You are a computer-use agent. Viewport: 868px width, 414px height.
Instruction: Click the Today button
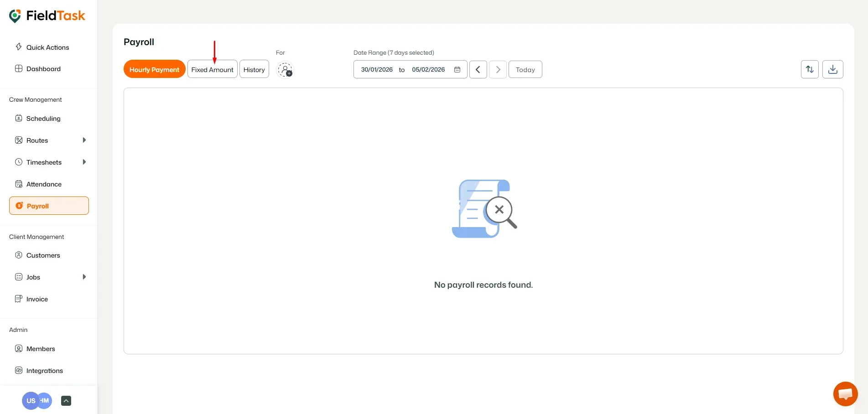coord(525,69)
